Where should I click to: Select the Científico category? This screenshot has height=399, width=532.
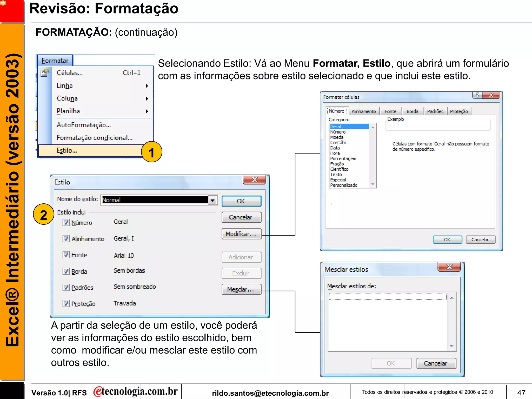[349, 169]
